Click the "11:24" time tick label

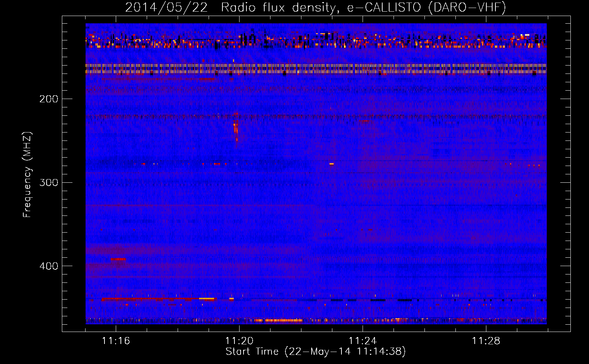point(363,341)
